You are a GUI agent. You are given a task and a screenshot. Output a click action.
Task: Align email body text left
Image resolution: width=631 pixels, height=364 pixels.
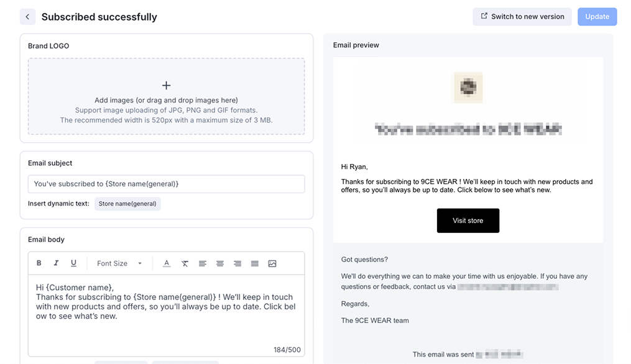click(203, 263)
